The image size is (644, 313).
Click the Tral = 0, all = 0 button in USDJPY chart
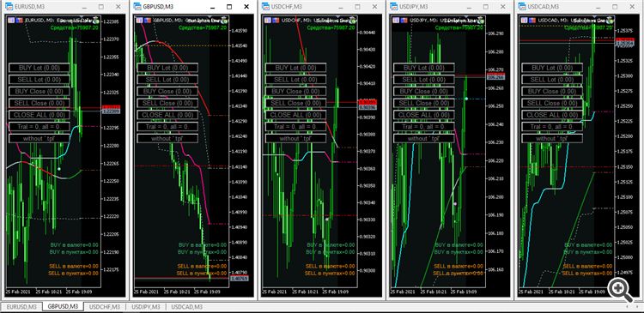pos(424,127)
